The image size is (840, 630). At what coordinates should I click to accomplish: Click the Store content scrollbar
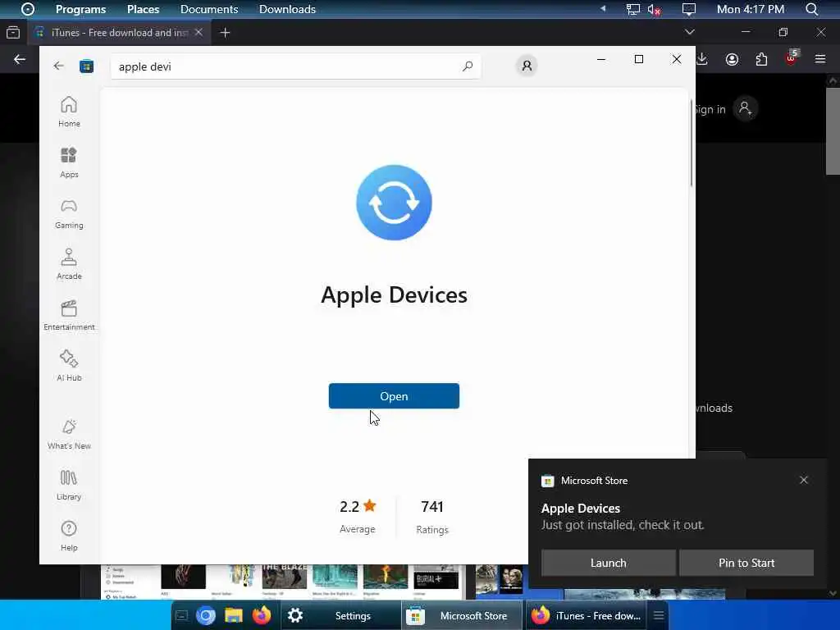click(x=691, y=143)
